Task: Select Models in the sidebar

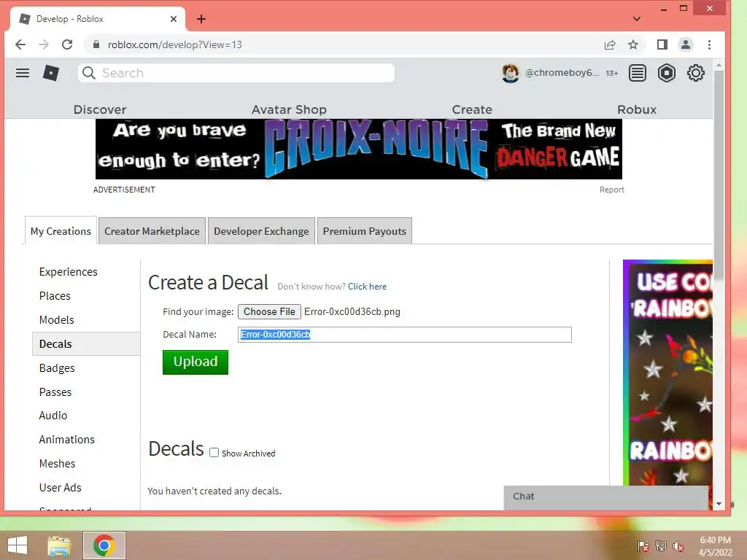Action: (57, 320)
